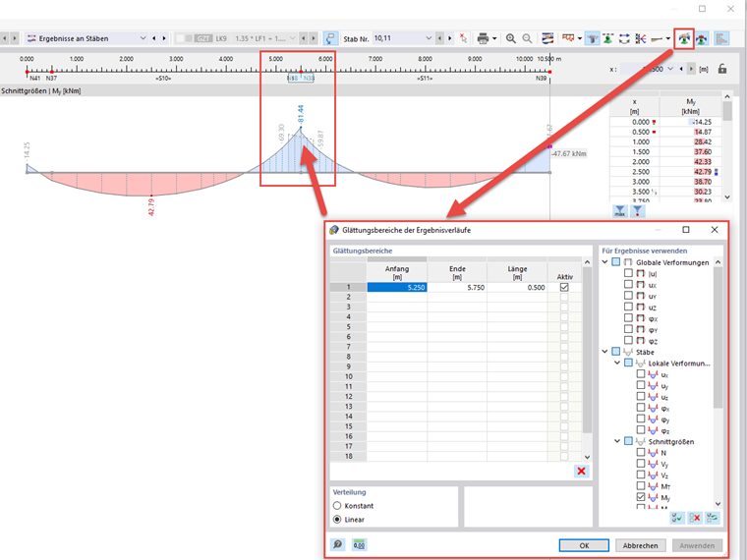Collapse the Lokale Verformungen tree node
Screen dimensions: 747x560
[617, 363]
